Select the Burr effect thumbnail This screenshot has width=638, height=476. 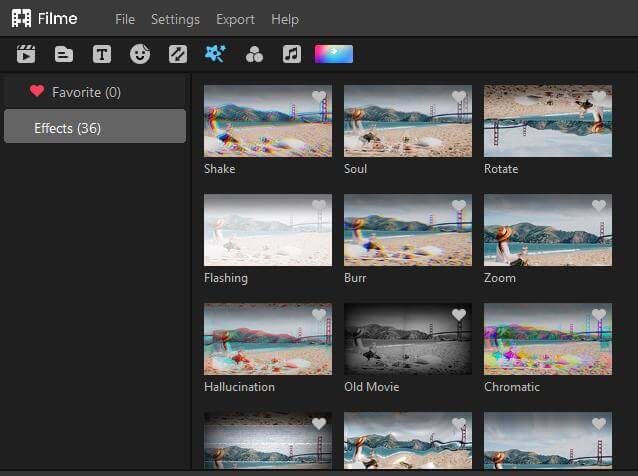click(x=408, y=230)
